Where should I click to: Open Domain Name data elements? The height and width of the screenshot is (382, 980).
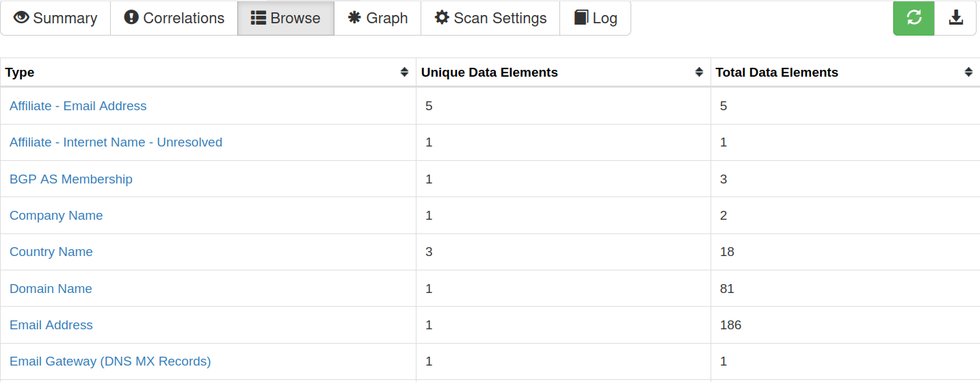tap(51, 289)
